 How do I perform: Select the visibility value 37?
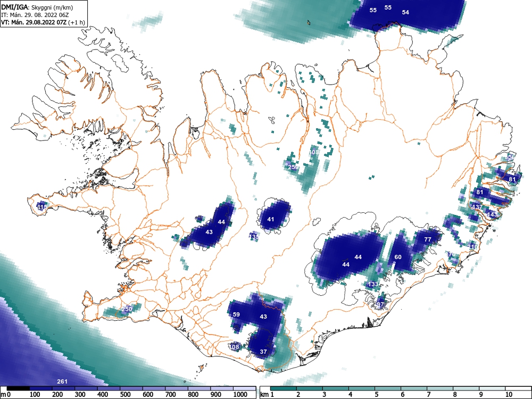pos(263,352)
